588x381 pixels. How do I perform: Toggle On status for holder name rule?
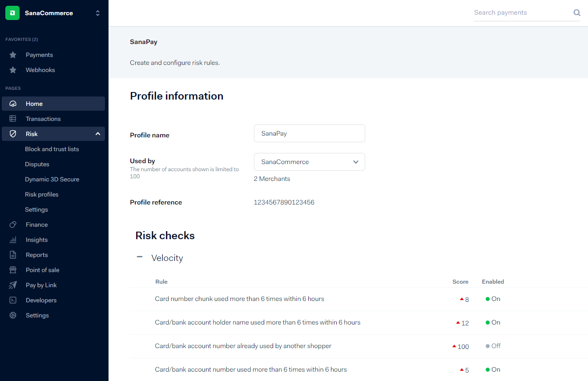point(493,322)
